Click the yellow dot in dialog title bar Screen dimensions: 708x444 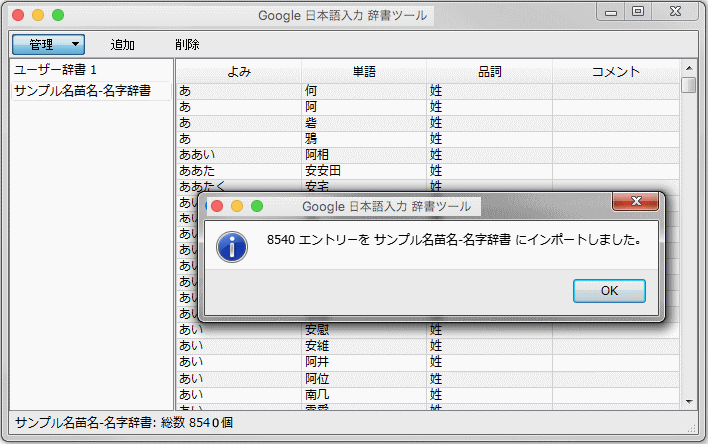click(237, 206)
